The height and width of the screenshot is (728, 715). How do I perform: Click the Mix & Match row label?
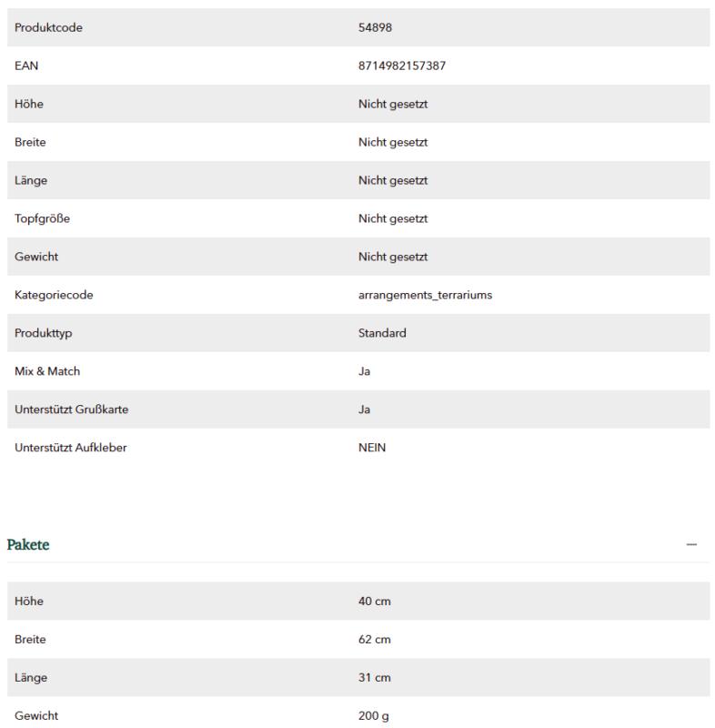(47, 371)
